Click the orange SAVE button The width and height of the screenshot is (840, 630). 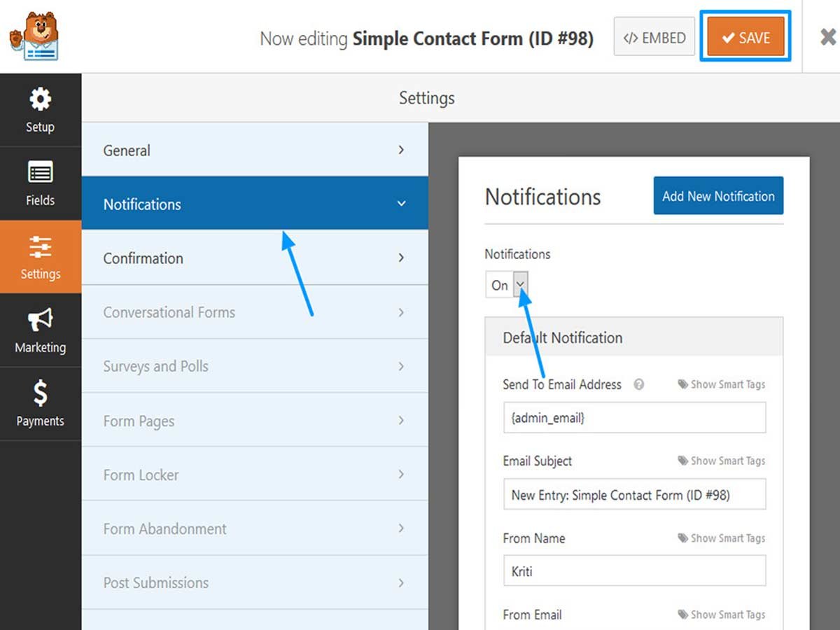[x=745, y=37]
